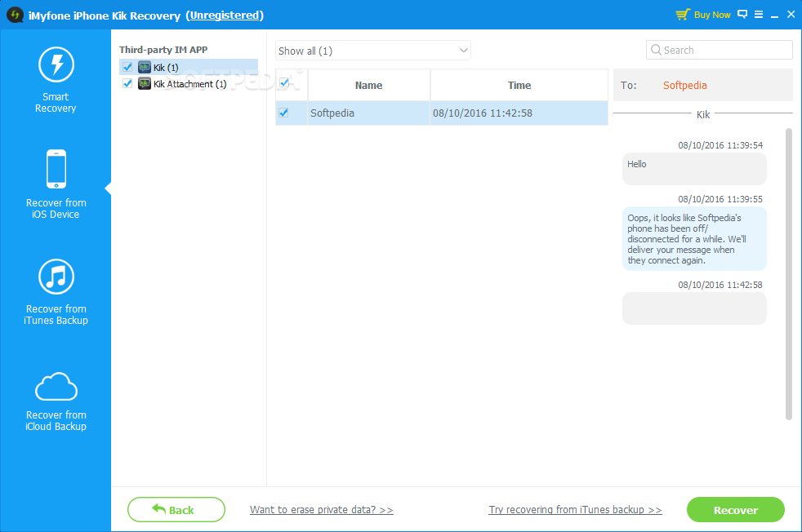The height and width of the screenshot is (532, 802).
Task: Click the Softpedia recipient name
Action: [x=685, y=86]
